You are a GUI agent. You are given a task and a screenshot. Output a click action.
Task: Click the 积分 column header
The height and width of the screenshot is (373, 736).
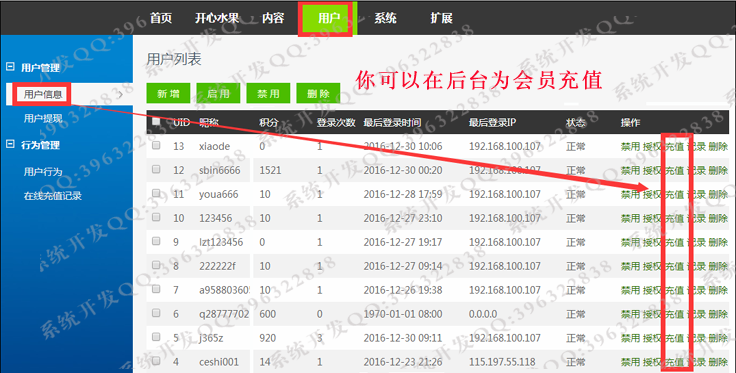(x=269, y=122)
